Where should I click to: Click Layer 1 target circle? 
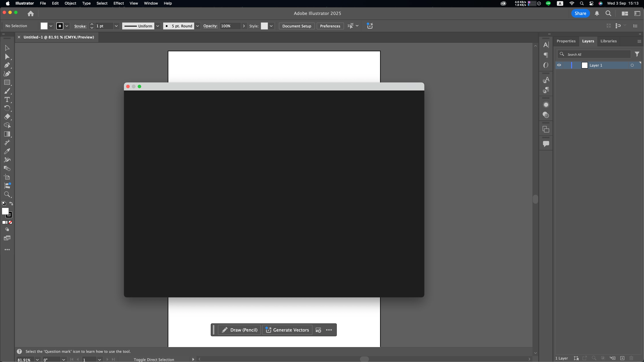tap(632, 65)
